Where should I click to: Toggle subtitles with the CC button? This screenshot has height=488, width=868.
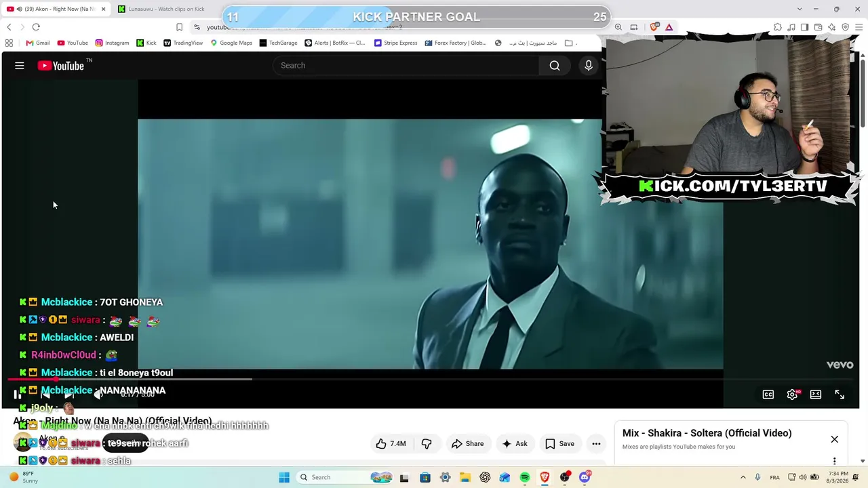click(x=768, y=394)
